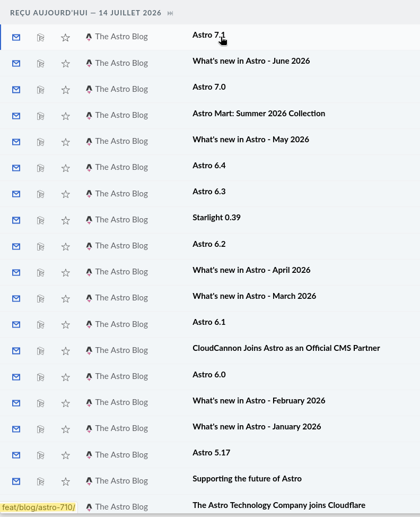The width and height of the screenshot is (420, 517).
Task: Select the Reçu aujourd'hui 14 juillet 2026 header
Action: (x=86, y=13)
